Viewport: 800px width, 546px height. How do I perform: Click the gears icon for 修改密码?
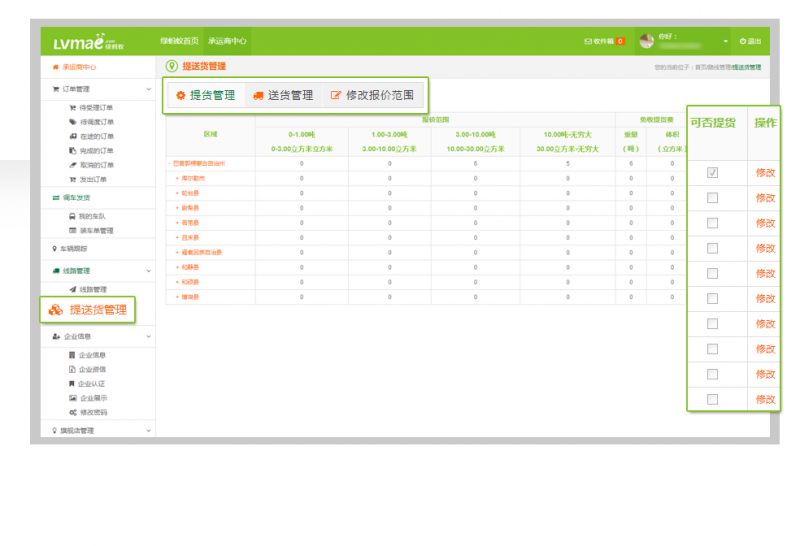(x=73, y=412)
